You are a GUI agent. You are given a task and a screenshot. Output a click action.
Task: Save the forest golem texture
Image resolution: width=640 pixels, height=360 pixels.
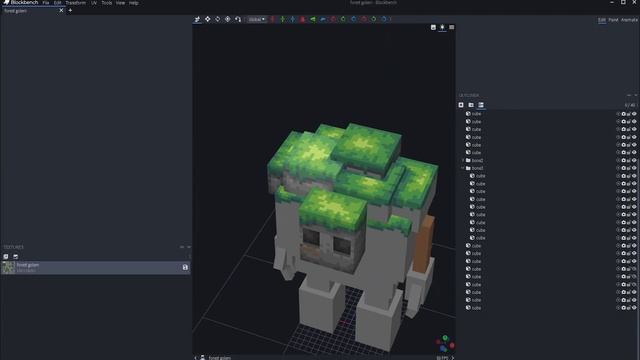coord(185,267)
